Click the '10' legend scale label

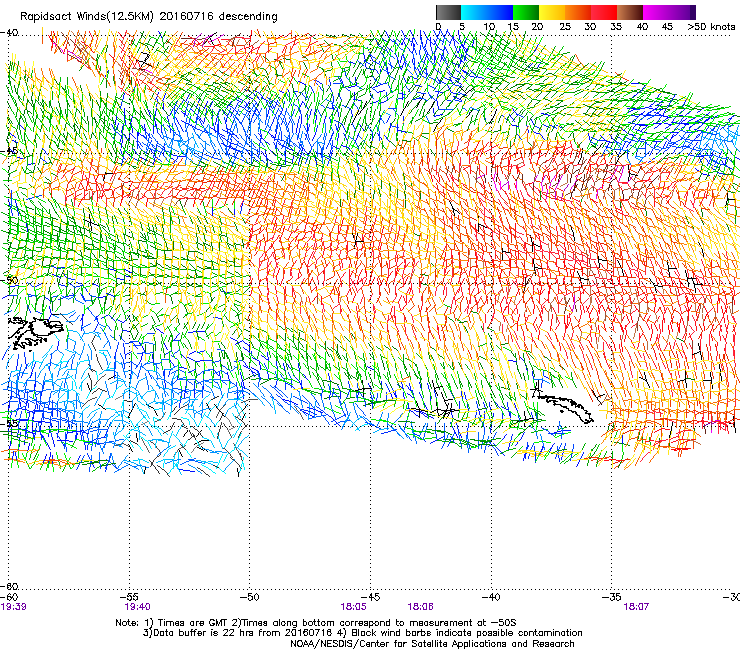point(489,26)
